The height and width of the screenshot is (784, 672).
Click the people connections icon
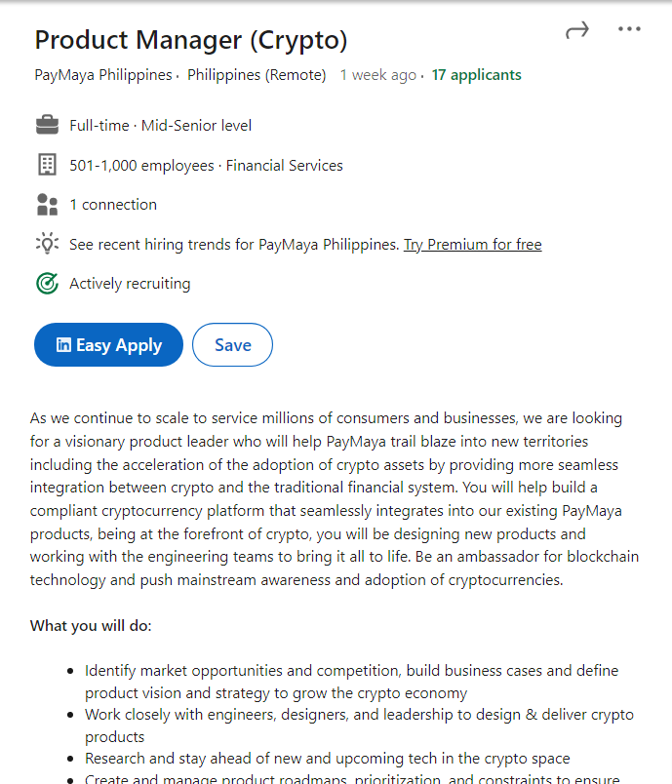pyautogui.click(x=47, y=205)
